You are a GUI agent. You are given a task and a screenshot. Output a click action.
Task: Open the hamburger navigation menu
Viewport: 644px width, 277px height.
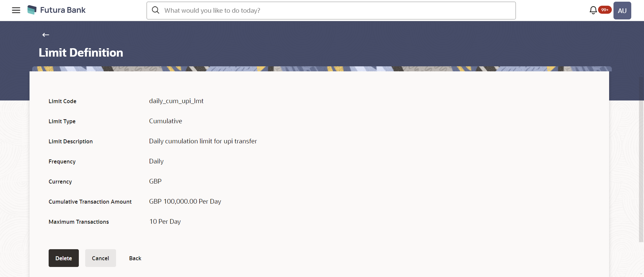point(16,10)
